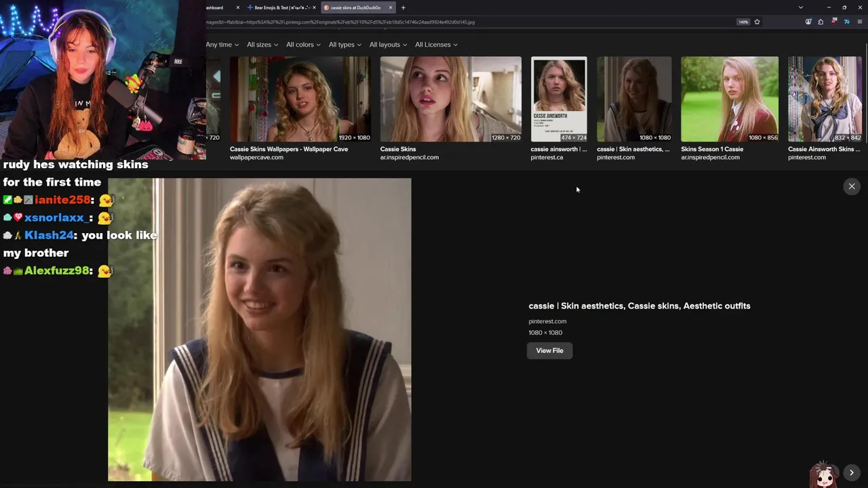The width and height of the screenshot is (868, 488).
Task: Click the red extension icon in toolbar
Action: tap(834, 22)
